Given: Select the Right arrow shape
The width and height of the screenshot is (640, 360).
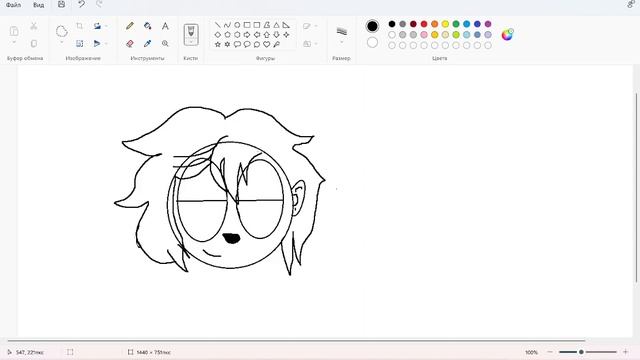Looking at the screenshot, I should (x=247, y=35).
